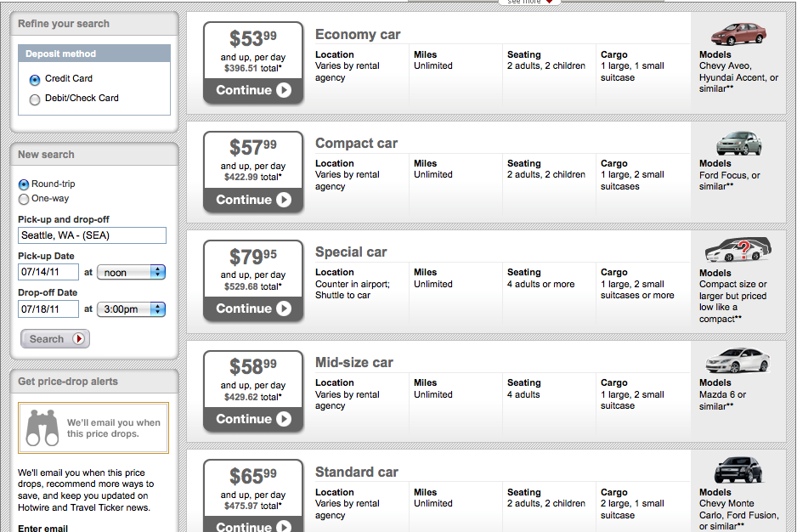Click the Mid-size car Mazda 6 image
797x532 pixels.
pyautogui.click(x=738, y=360)
